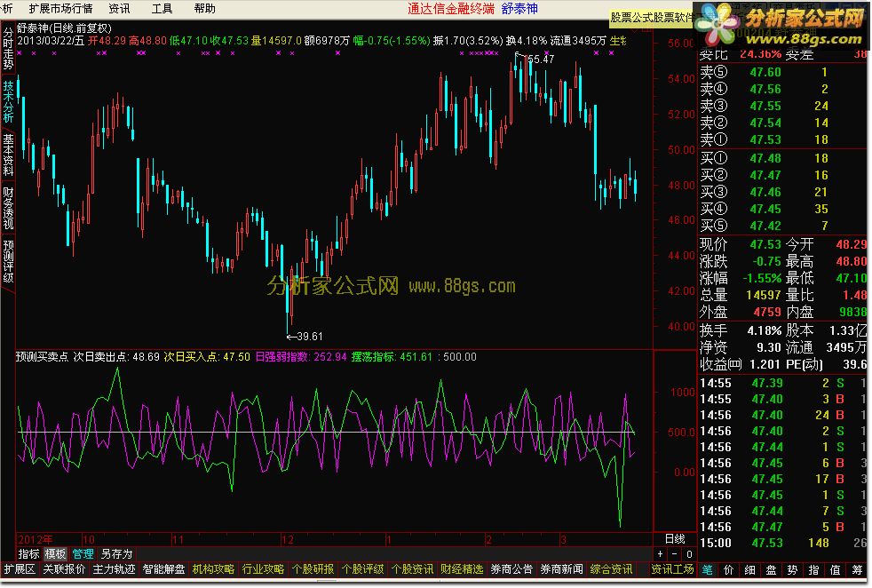
Task: Select the 指 indicator tab
Action: point(813,569)
